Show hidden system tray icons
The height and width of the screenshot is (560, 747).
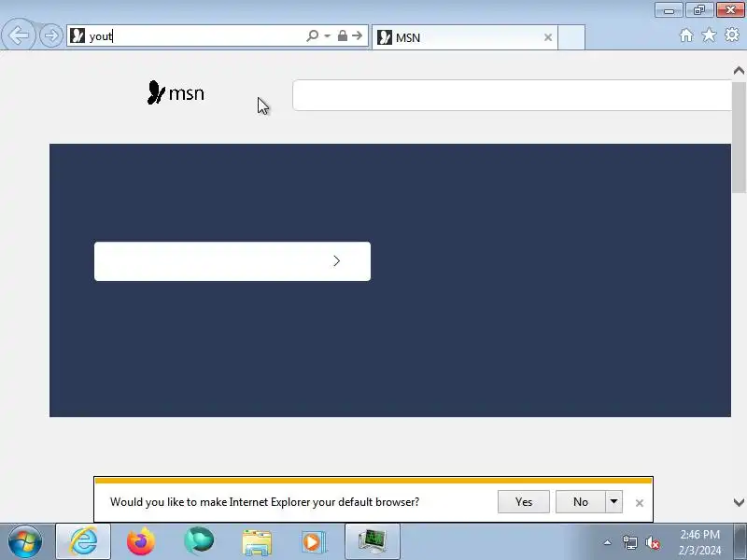(608, 542)
